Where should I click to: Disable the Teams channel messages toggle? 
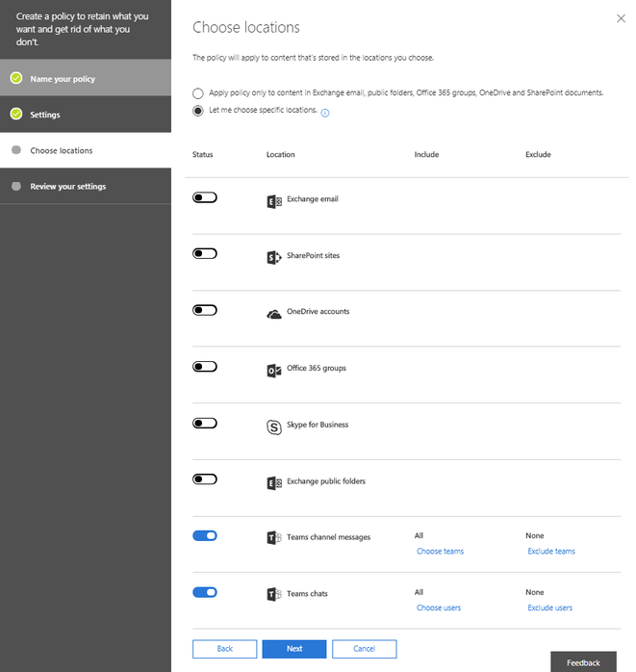point(205,535)
